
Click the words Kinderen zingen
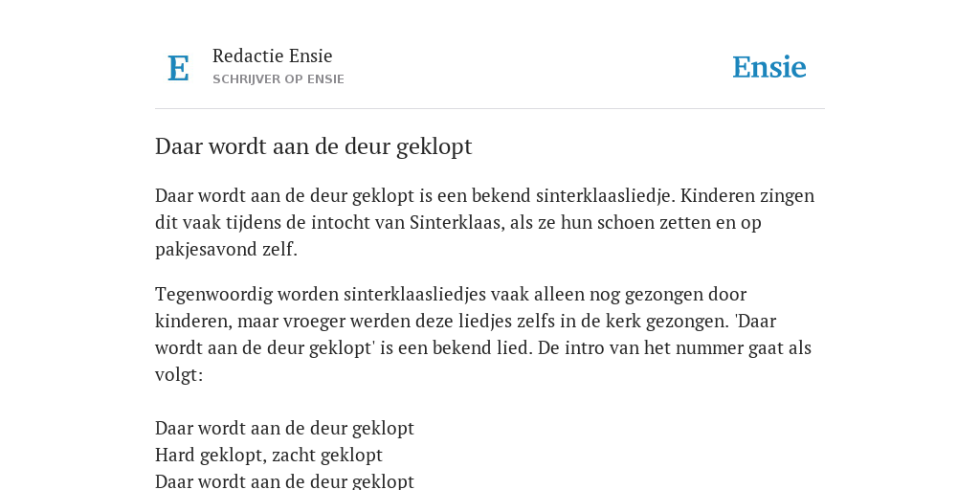tap(746, 195)
